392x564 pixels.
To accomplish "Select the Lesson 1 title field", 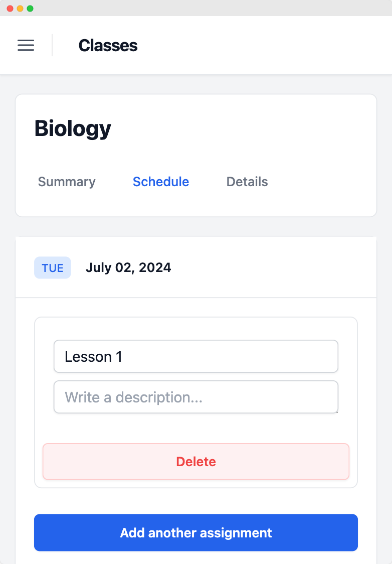I will point(195,356).
